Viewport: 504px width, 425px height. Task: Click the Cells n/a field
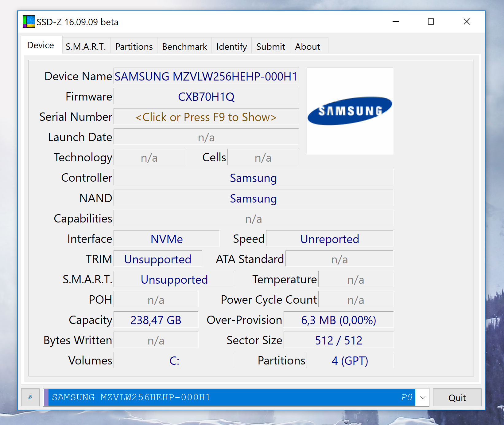pos(263,157)
